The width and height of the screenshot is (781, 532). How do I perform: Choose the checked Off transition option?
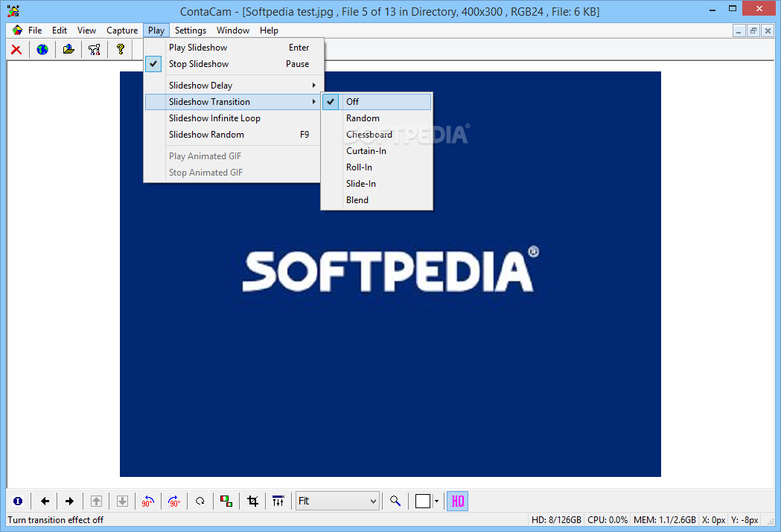click(377, 101)
